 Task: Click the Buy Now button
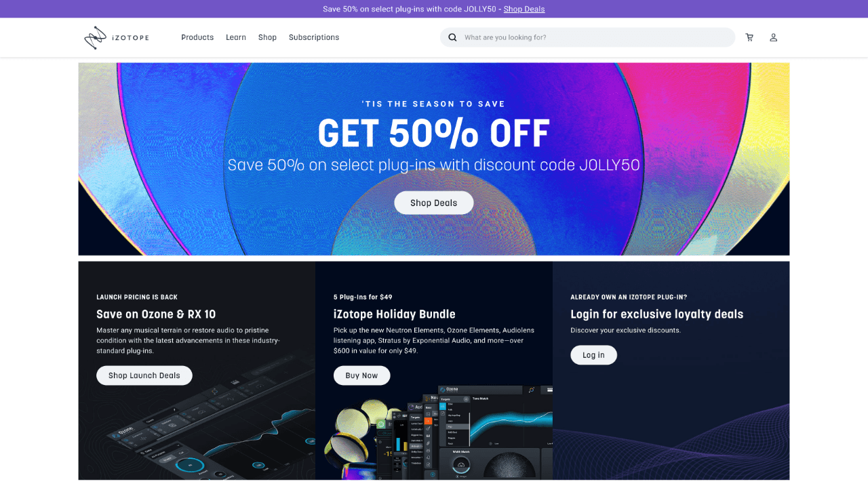pyautogui.click(x=361, y=375)
